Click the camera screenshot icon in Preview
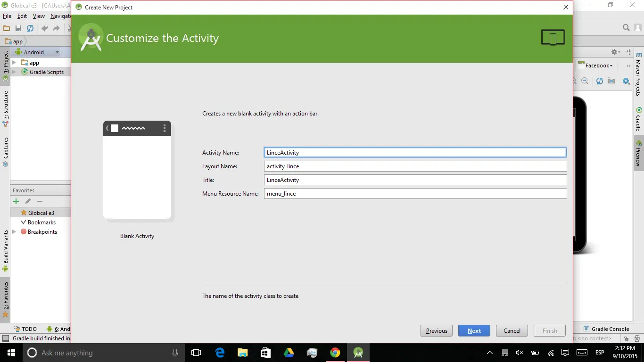Screen dimensions: 644x362 (x=611, y=81)
